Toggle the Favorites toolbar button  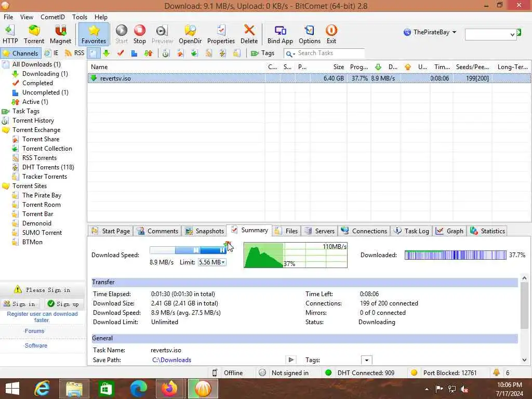[x=94, y=34]
